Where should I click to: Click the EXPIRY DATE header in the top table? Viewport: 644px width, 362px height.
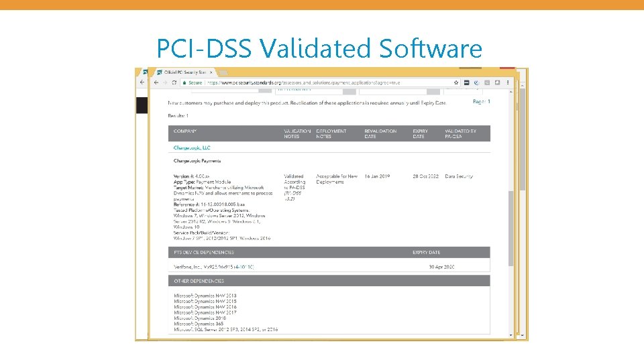pos(420,133)
